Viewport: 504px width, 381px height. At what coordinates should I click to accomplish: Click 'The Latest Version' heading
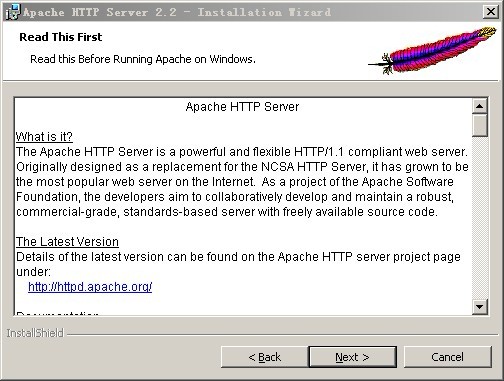coord(67,242)
